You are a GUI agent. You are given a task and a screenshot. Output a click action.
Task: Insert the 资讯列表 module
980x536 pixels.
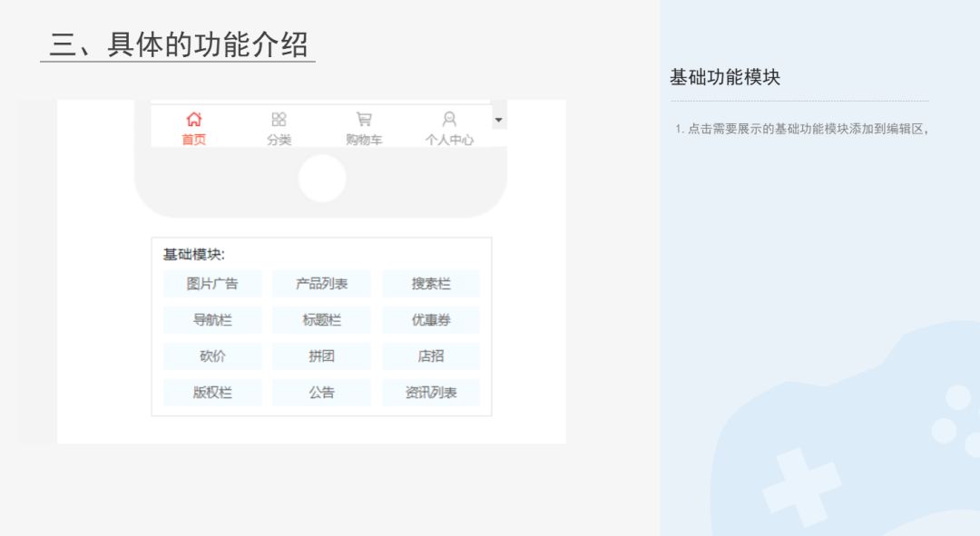[431, 393]
